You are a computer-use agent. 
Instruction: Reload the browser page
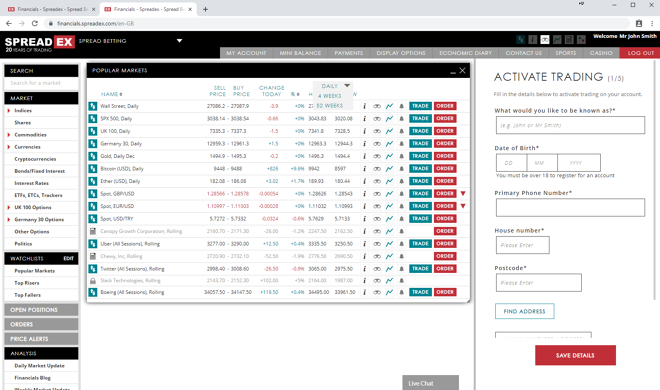(35, 24)
